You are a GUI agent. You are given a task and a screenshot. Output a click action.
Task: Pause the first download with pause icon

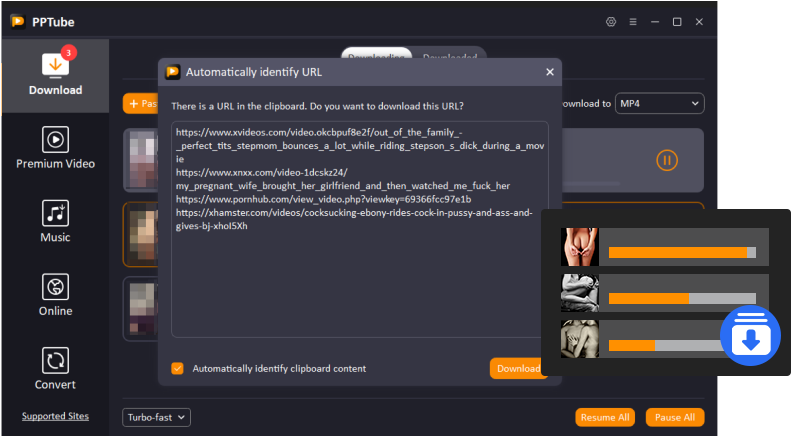click(667, 159)
